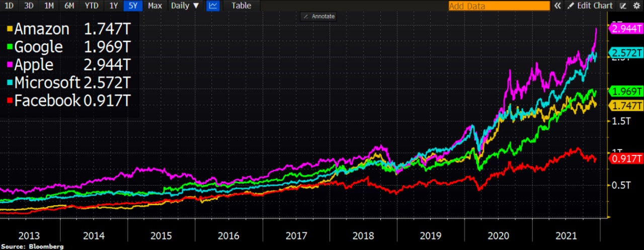
Task: Click the chart notes edit icon
Action: point(623,6)
